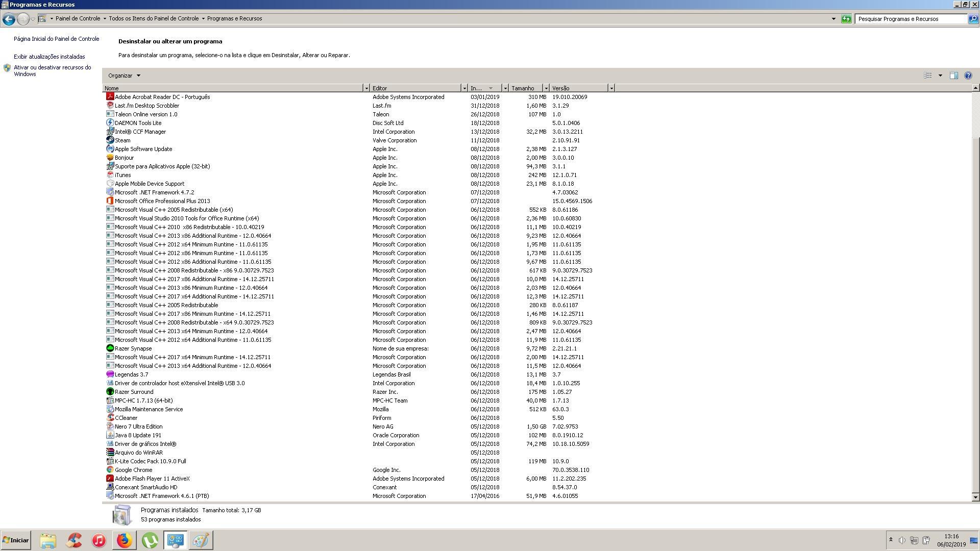Open Página Inicial do Painel de Controle
This screenshot has height=551, width=980.
pyautogui.click(x=57, y=39)
